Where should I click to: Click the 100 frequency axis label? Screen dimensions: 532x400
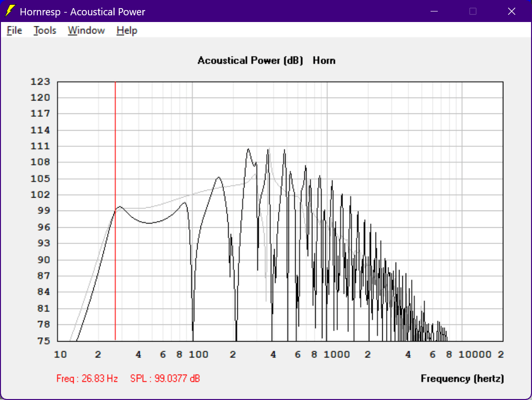click(199, 355)
